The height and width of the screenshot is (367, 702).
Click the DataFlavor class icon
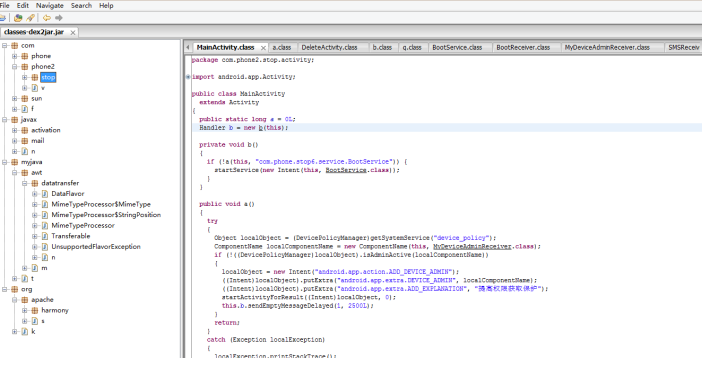pos(45,194)
